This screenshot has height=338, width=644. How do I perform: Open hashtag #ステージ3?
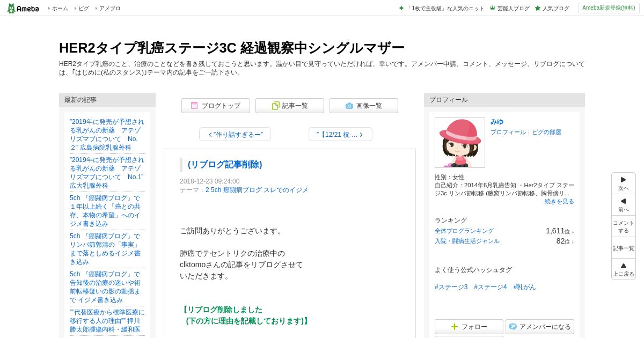[x=451, y=287]
